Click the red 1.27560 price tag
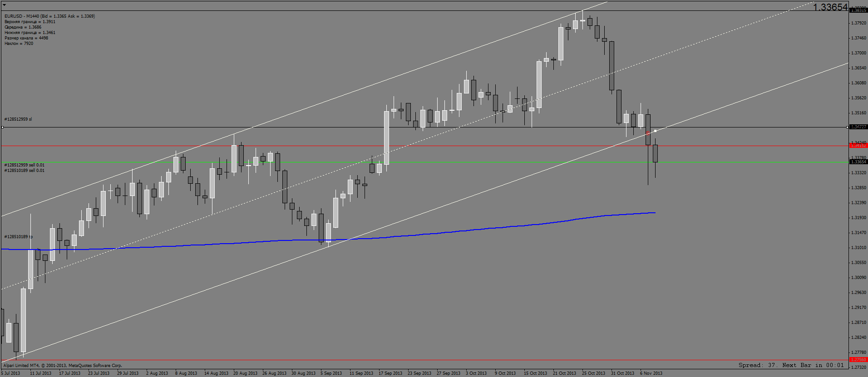The height and width of the screenshot is (377, 868). [x=858, y=360]
